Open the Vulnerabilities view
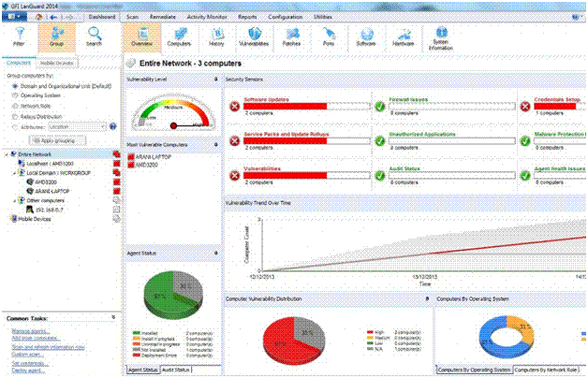This screenshot has height=378, width=588. (x=254, y=36)
